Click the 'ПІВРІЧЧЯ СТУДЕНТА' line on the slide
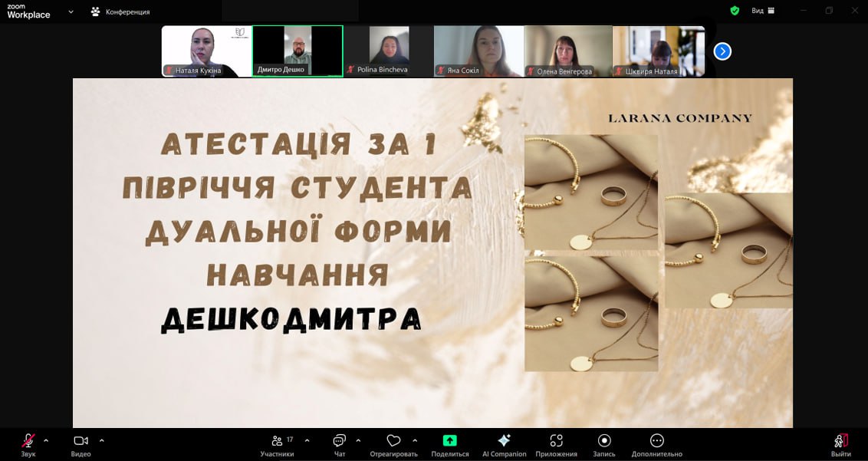Screen dimensions: 868x461 click(297, 187)
